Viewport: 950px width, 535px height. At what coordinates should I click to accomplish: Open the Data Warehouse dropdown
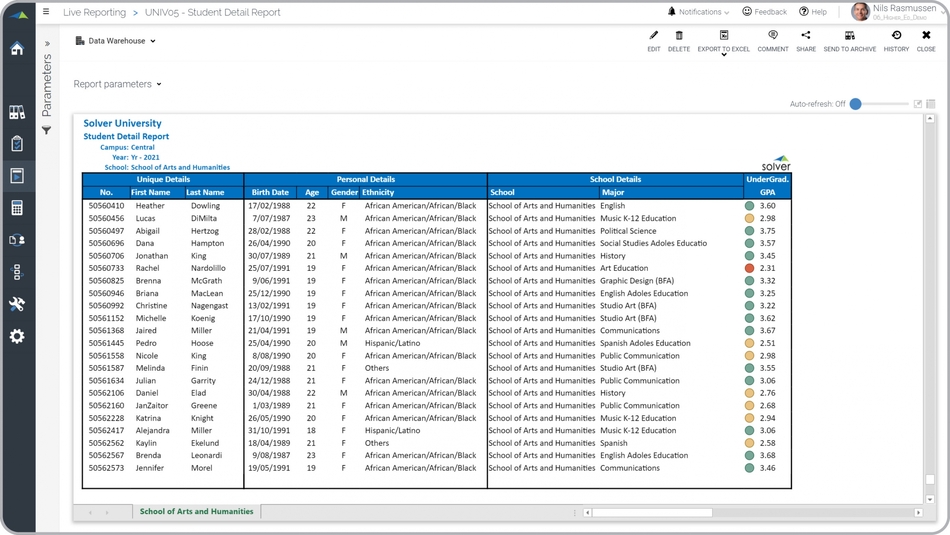pos(116,41)
